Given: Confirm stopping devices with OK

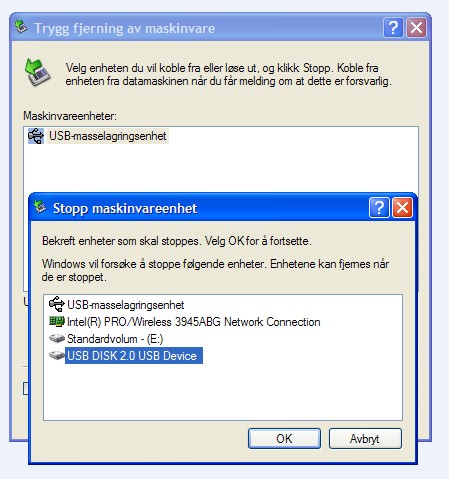Looking at the screenshot, I should [x=284, y=439].
